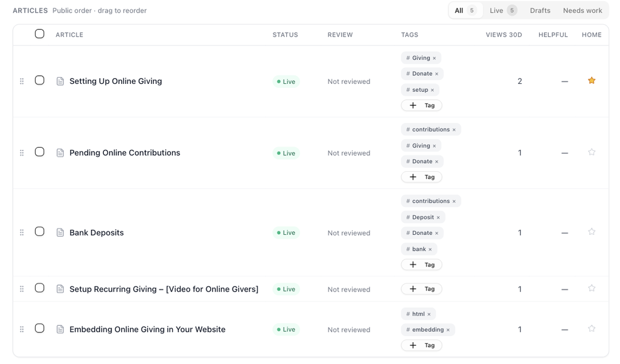620x364 pixels.
Task: Click the STATUS column header
Action: coord(285,35)
